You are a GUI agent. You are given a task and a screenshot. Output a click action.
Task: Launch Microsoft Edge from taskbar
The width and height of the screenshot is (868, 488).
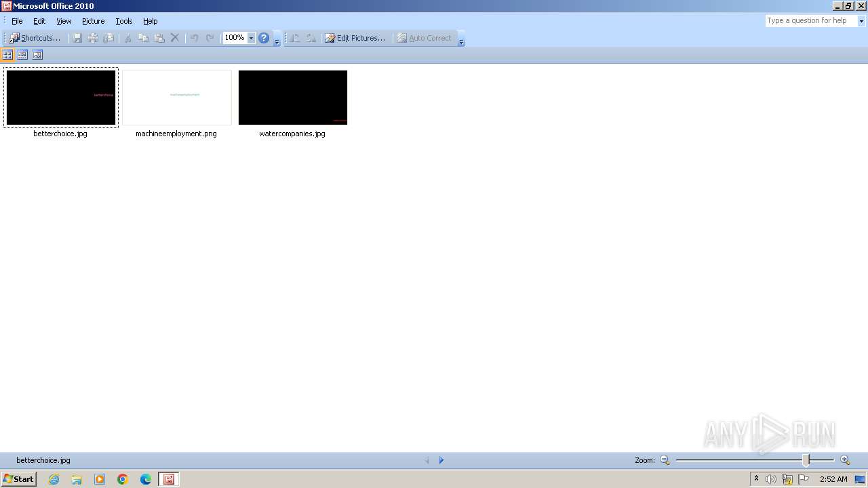pos(146,479)
